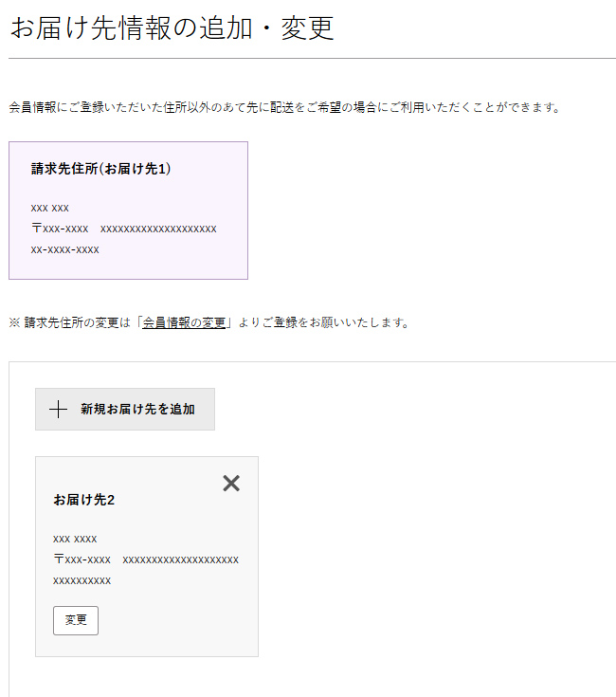Click the 〒 postal mark in billing card
This screenshot has width=616, height=697.
(37, 229)
